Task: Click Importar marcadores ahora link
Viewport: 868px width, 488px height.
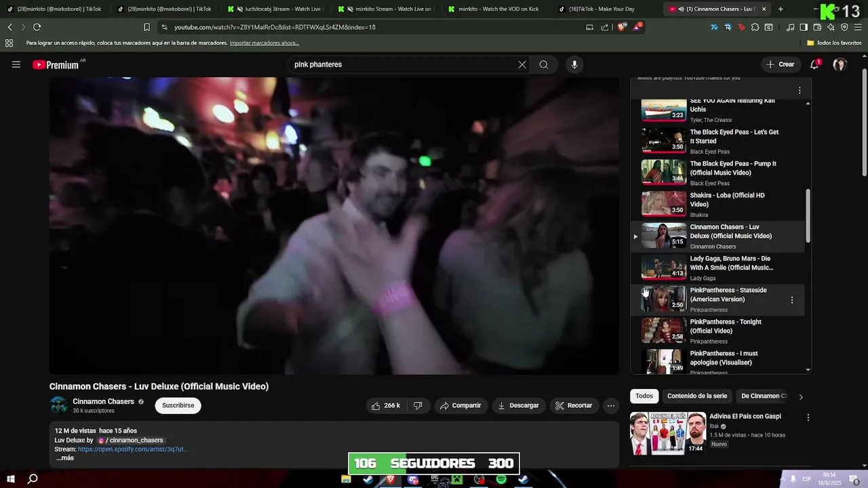Action: point(264,43)
